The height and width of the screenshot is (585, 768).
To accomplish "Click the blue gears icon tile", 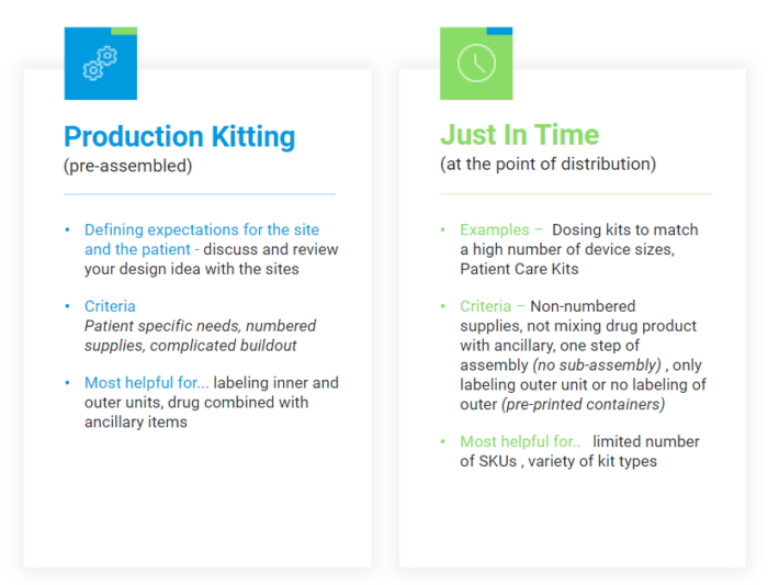I will point(100,63).
